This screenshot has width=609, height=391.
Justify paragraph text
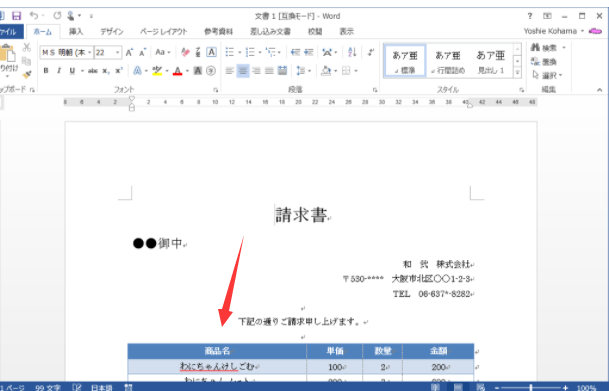point(269,71)
